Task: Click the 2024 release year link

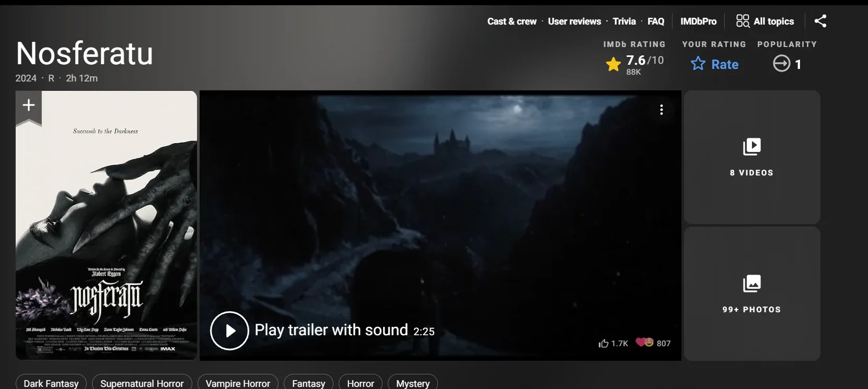Action: point(26,78)
